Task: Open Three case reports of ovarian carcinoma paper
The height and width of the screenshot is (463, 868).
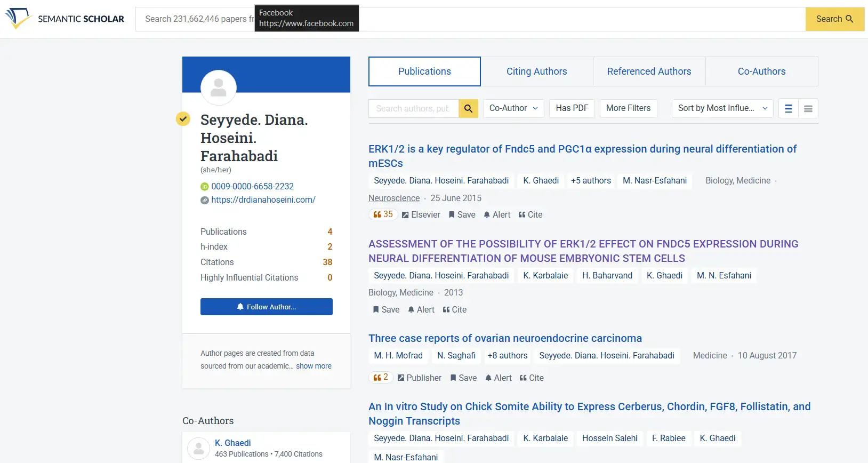Action: click(505, 338)
